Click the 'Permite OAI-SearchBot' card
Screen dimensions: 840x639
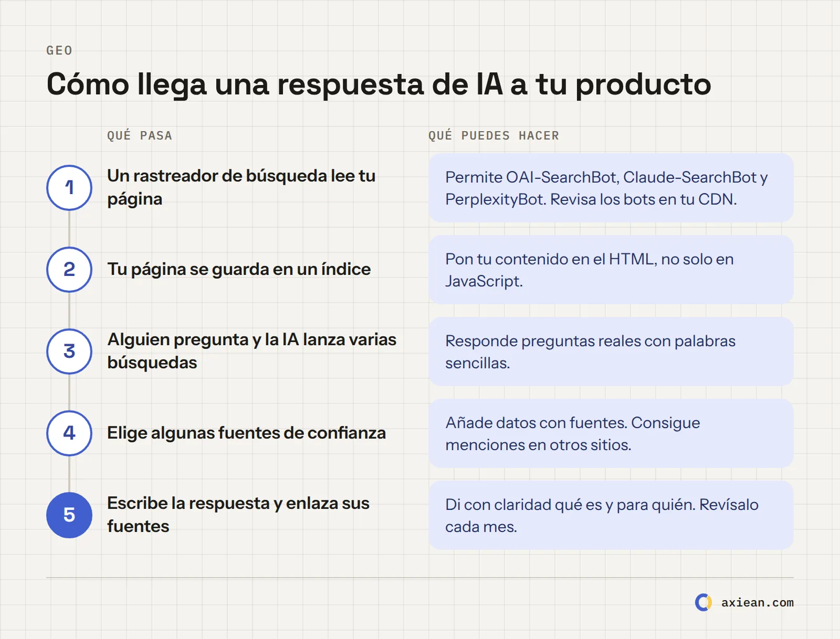point(611,188)
